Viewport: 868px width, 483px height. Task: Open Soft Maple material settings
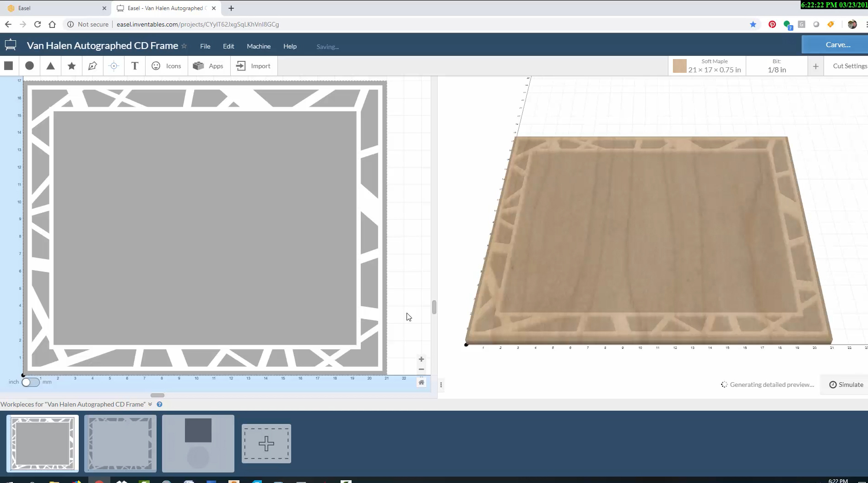point(707,65)
